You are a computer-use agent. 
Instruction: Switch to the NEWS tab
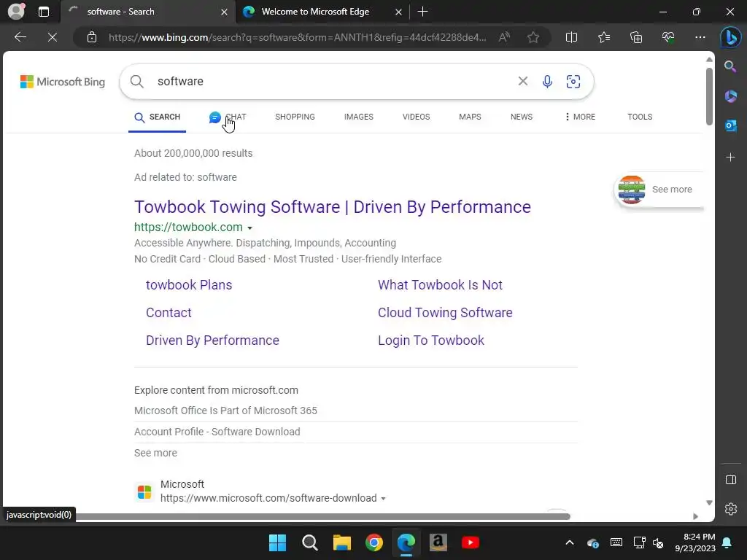coord(521,117)
